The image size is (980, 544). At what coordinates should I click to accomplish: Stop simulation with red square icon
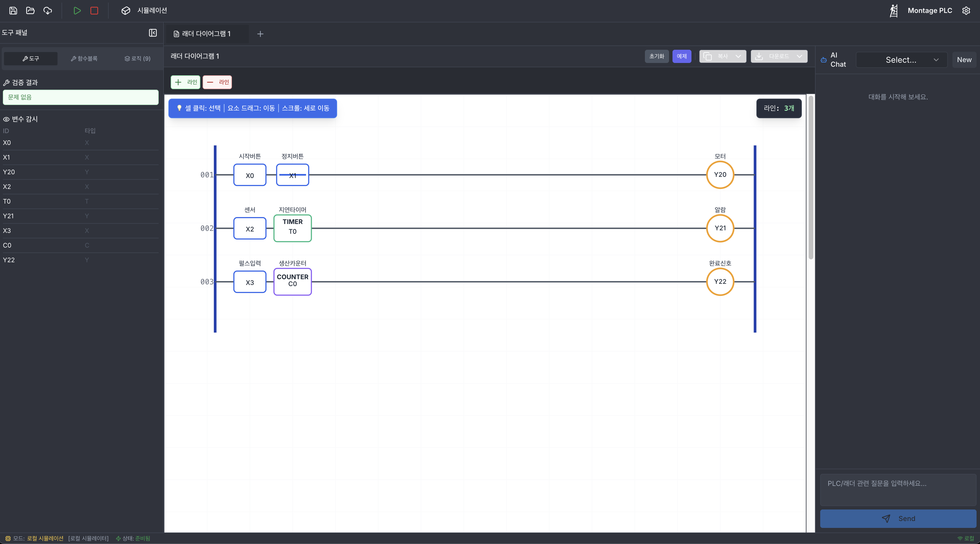point(94,11)
